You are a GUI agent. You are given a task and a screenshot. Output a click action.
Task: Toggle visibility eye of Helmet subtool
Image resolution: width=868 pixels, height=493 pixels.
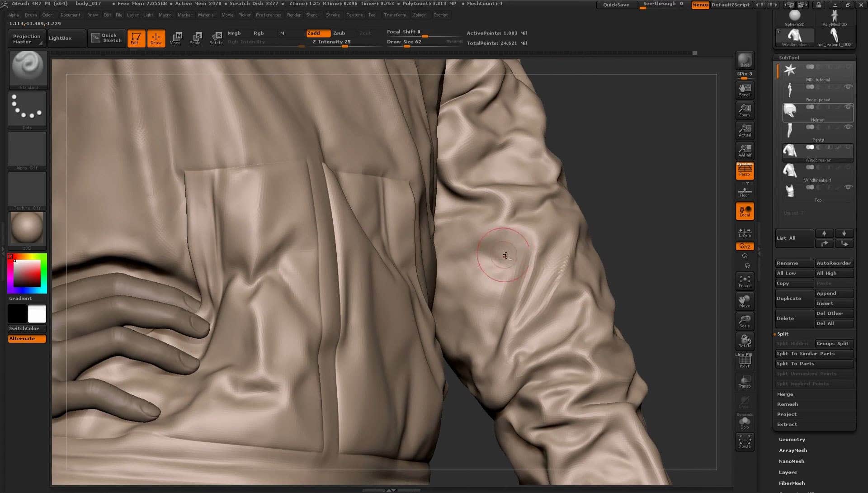[x=849, y=107]
